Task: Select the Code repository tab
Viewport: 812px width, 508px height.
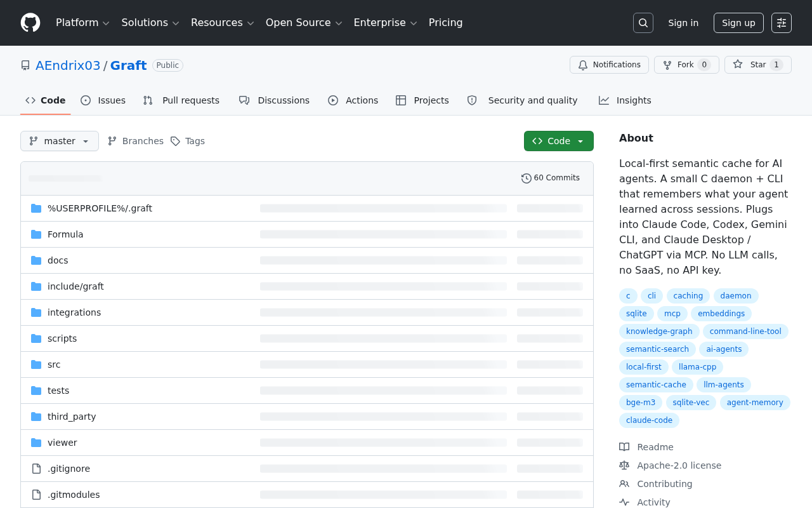Action: coord(46,100)
